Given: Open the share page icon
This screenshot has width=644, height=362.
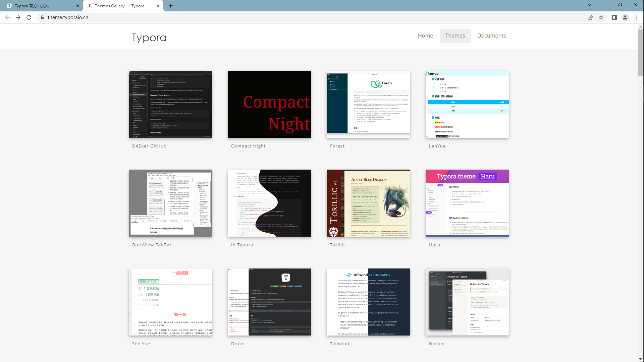Looking at the screenshot, I should point(590,17).
